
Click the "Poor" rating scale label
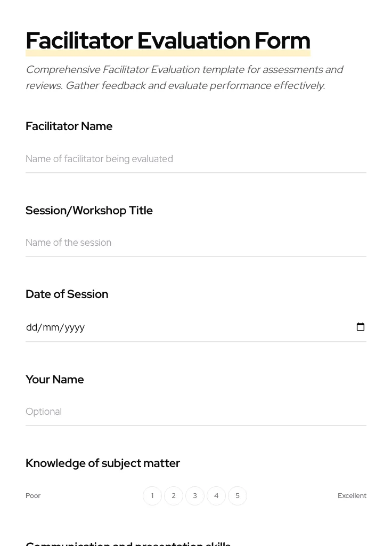pyautogui.click(x=33, y=496)
